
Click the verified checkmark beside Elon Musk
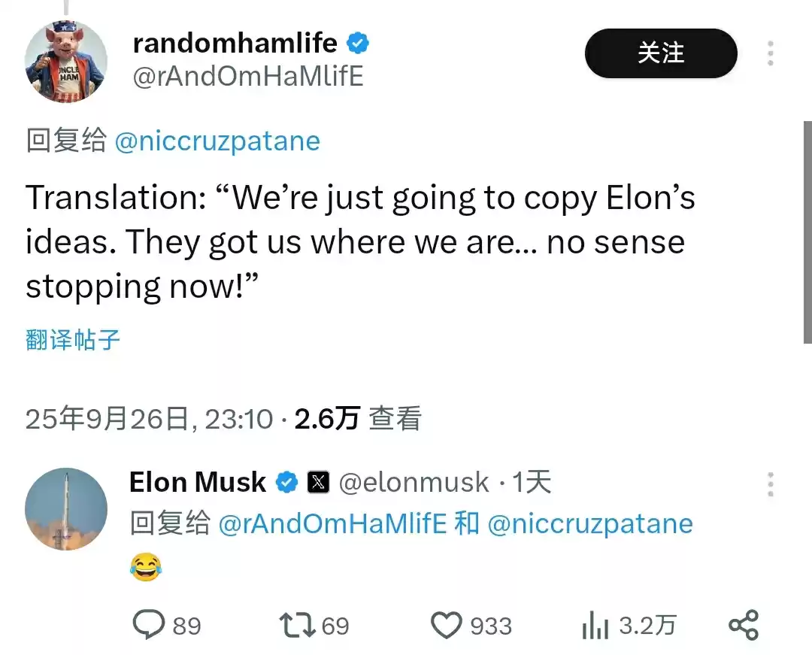(x=286, y=482)
